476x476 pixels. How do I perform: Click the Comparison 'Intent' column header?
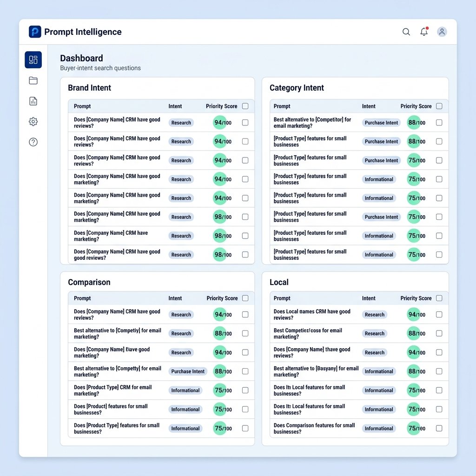[x=175, y=298]
